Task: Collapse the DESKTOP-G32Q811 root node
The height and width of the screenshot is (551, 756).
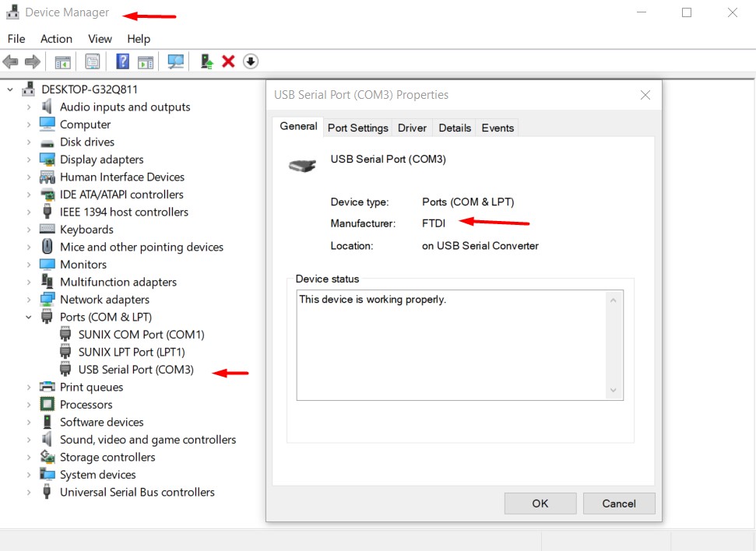Action: pos(10,89)
